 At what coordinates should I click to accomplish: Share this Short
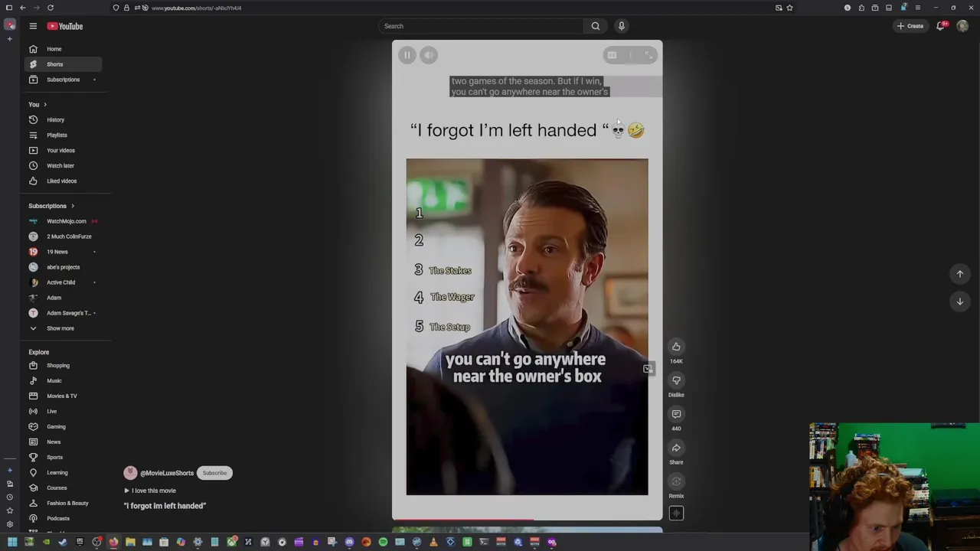coord(676,448)
